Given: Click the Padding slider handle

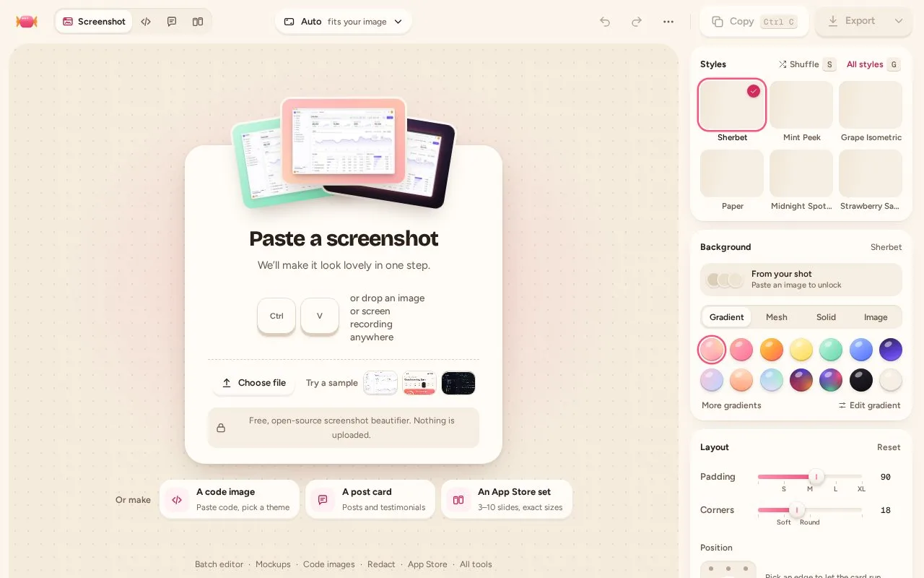Looking at the screenshot, I should (x=816, y=477).
